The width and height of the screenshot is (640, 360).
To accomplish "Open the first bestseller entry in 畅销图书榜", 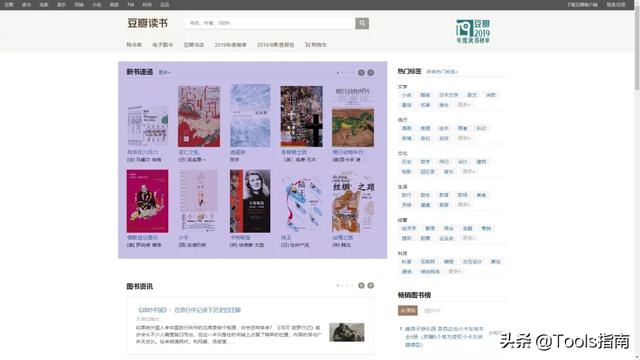I will coord(444,337).
